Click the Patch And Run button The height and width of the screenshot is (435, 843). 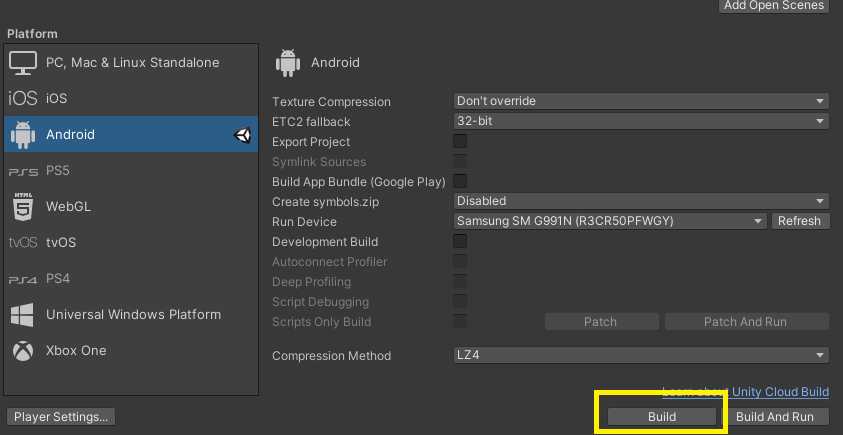(746, 322)
